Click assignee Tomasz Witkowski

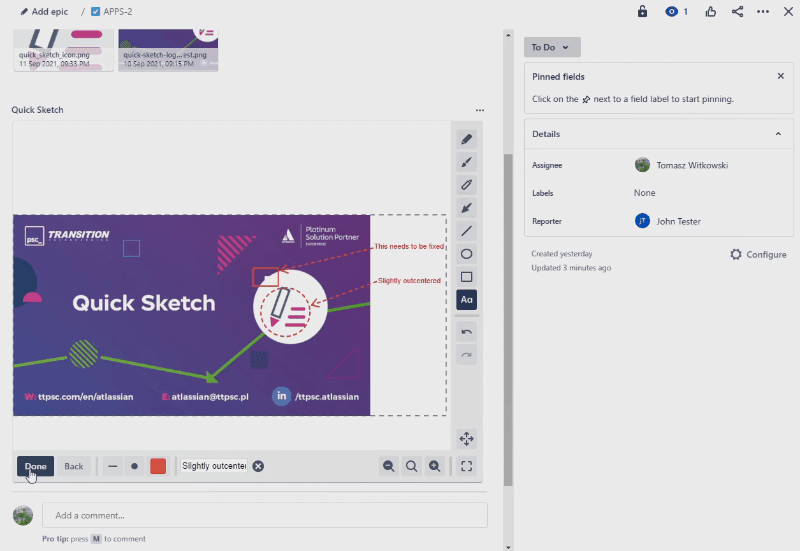click(681, 165)
